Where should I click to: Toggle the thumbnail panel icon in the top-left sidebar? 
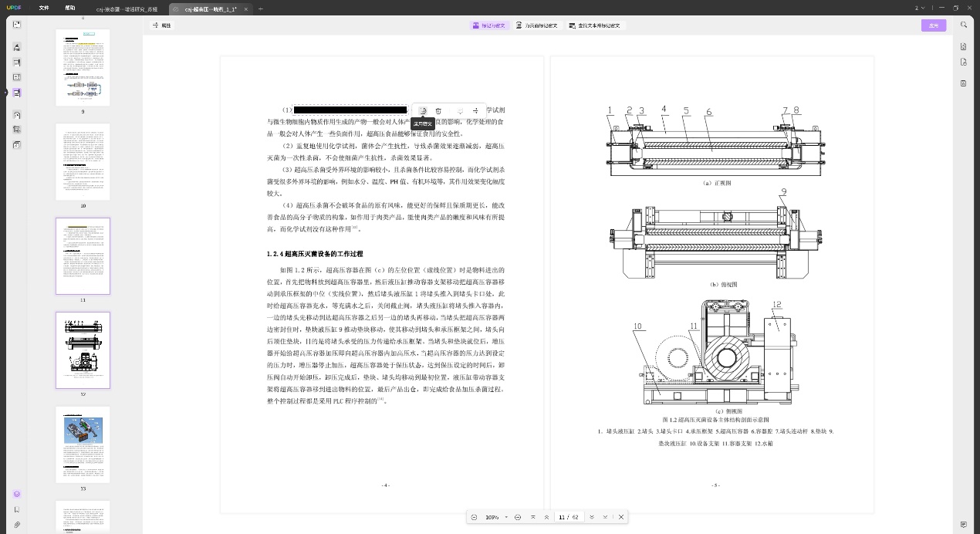pyautogui.click(x=17, y=25)
